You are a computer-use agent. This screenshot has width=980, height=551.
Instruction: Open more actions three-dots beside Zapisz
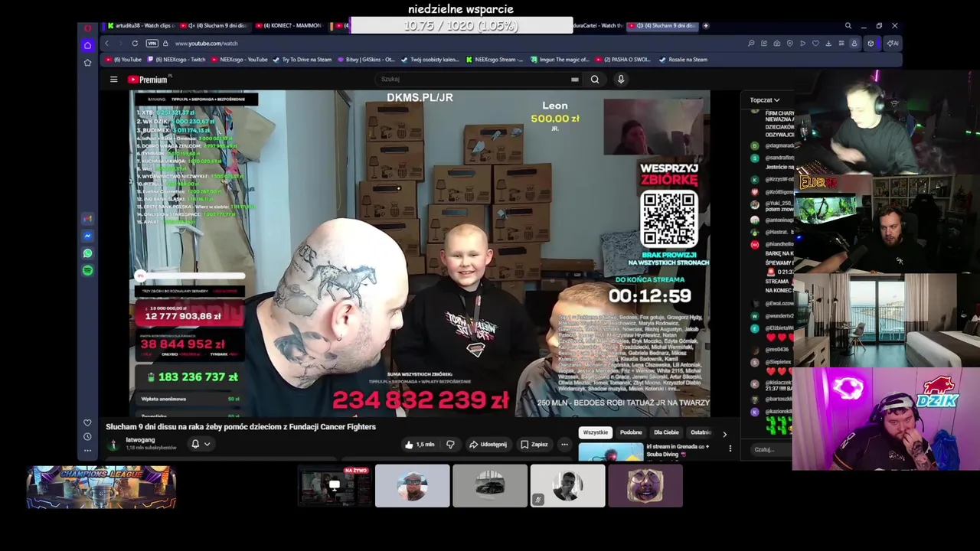click(x=564, y=445)
